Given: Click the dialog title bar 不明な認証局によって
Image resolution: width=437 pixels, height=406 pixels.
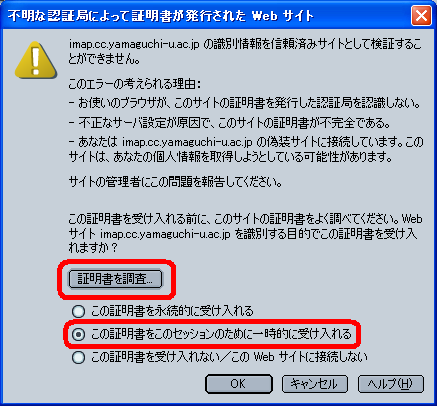Looking at the screenshot, I should pos(161,16).
